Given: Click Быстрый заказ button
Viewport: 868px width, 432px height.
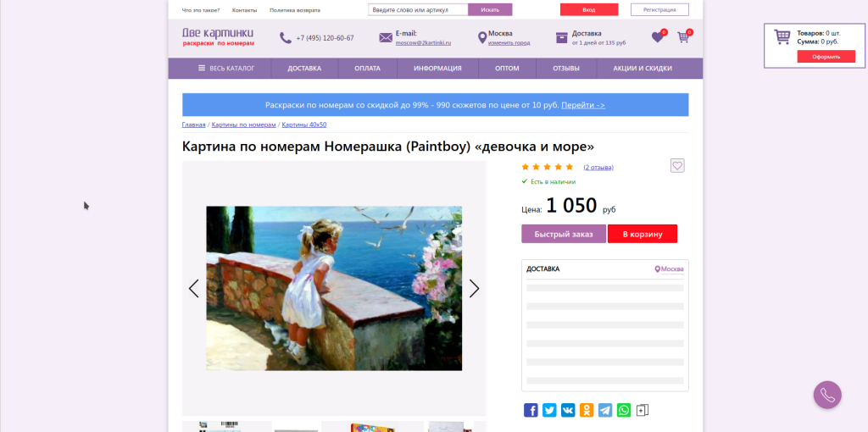Looking at the screenshot, I should [x=564, y=234].
